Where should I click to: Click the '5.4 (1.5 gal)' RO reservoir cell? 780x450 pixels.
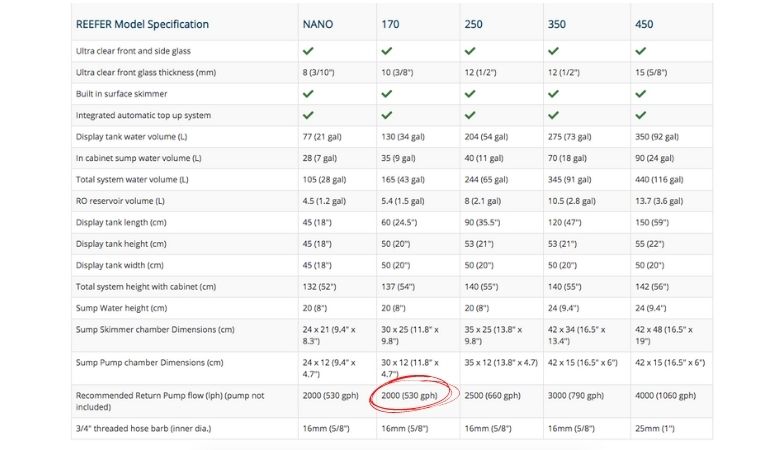pos(402,201)
